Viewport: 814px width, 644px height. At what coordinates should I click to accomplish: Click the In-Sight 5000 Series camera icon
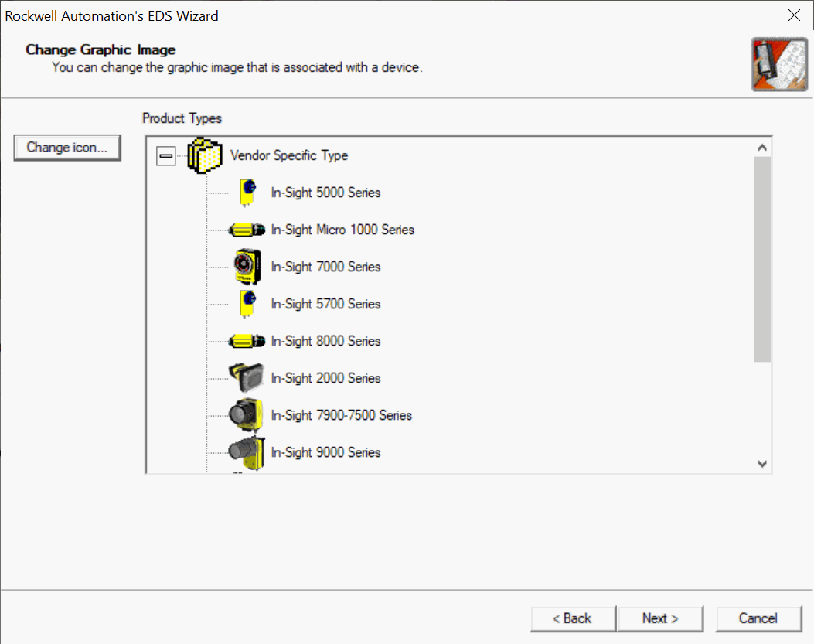pos(247,193)
